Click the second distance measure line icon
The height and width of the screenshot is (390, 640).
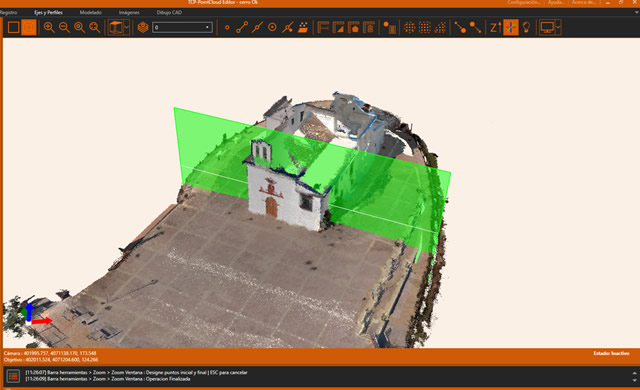click(x=476, y=27)
